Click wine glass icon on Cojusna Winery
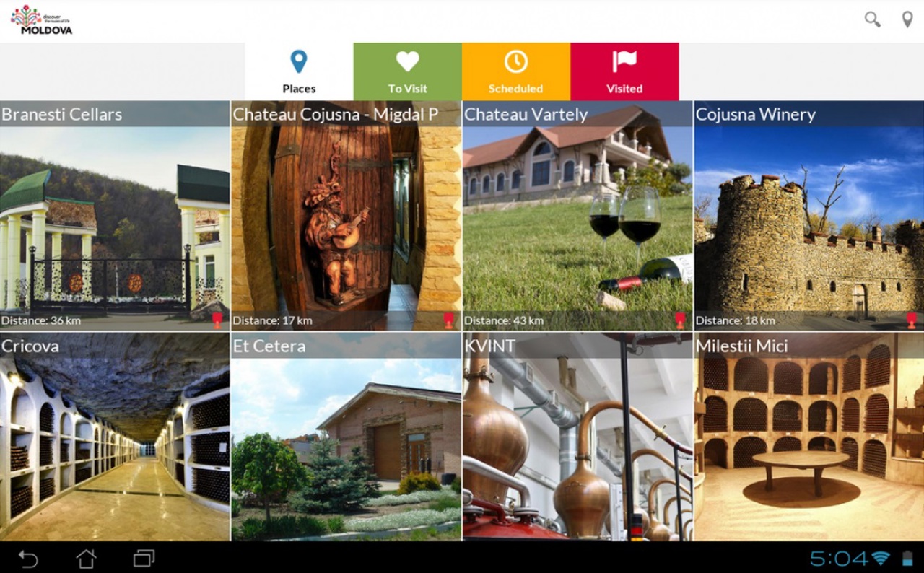The image size is (924, 573). click(x=912, y=320)
